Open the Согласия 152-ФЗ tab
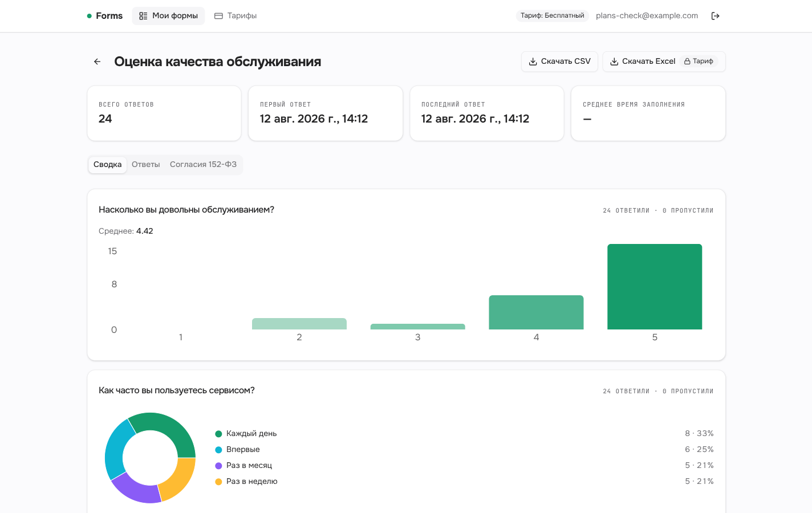The image size is (812, 513). click(203, 165)
